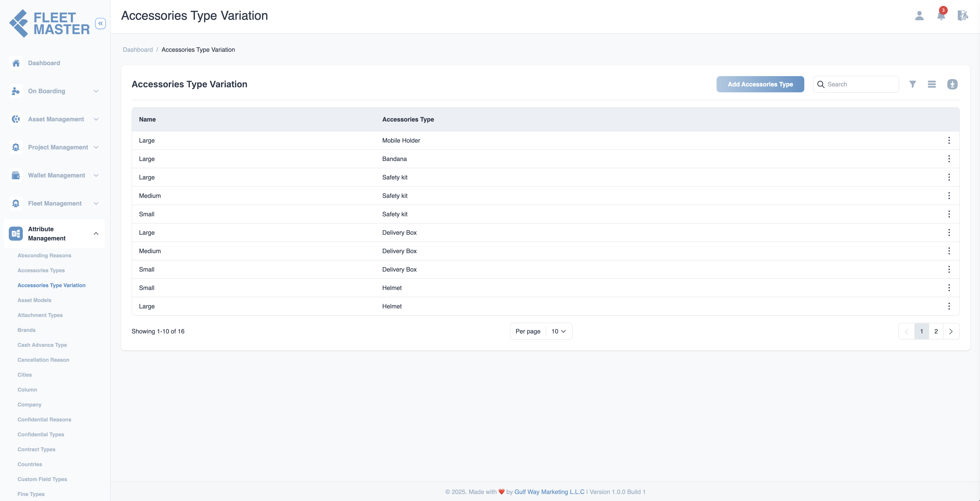Image resolution: width=980 pixels, height=501 pixels.
Task: Go to the Dashboard breadcrumb link
Action: (x=138, y=50)
